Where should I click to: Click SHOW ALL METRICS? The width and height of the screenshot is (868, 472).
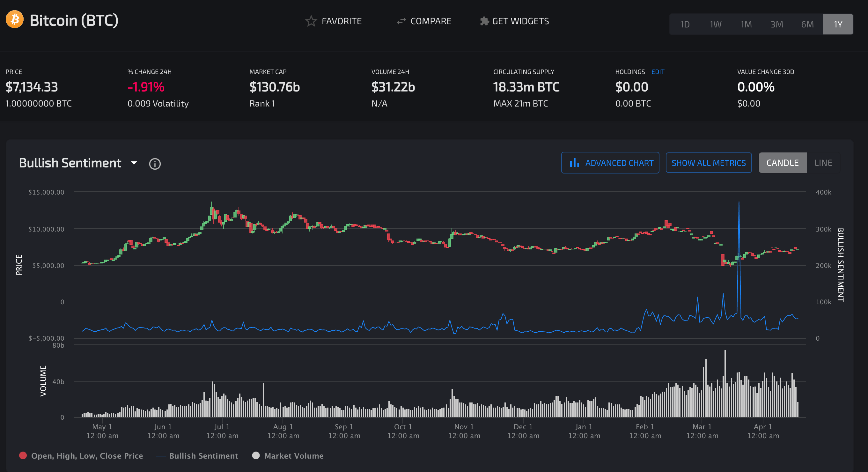pos(708,163)
